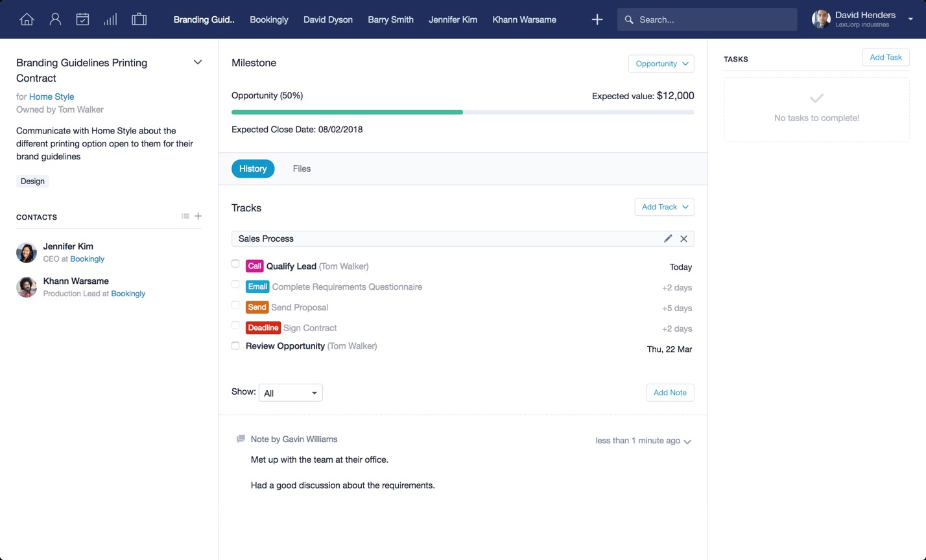
Task: Tick the Send Proposal checkbox
Action: pyautogui.click(x=235, y=305)
